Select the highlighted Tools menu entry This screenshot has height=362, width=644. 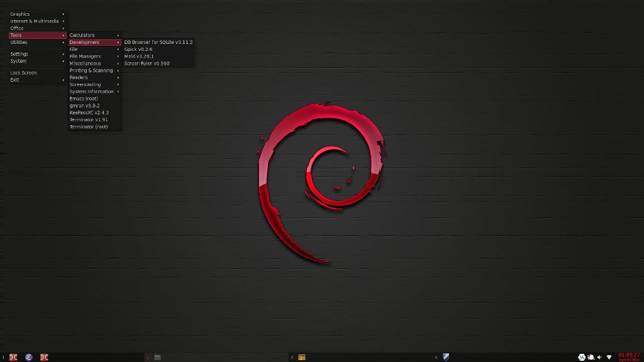(37, 35)
